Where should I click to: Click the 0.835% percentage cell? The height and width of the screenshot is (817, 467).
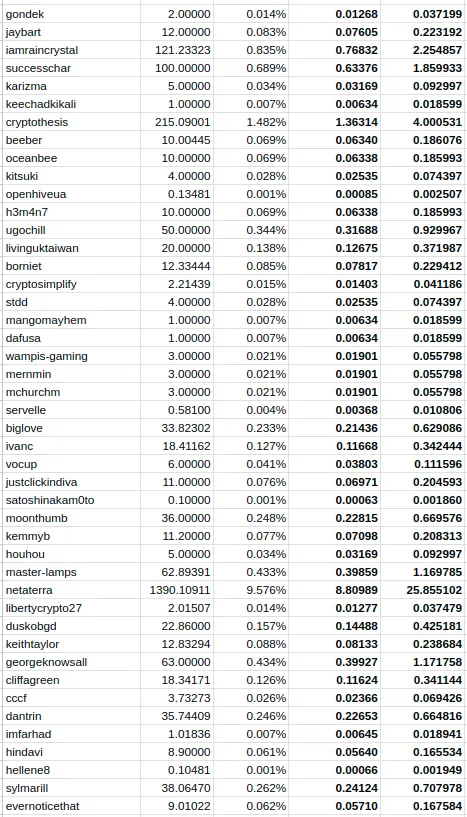pos(251,51)
